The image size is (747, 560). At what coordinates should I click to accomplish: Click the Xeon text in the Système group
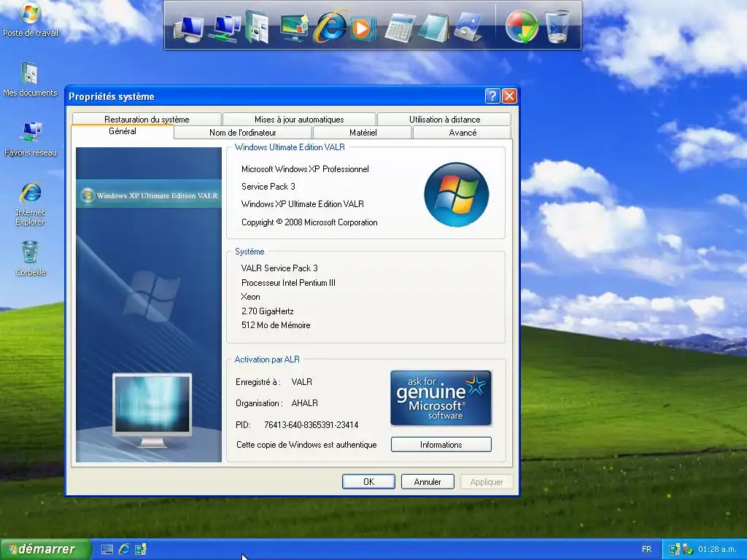(x=251, y=297)
